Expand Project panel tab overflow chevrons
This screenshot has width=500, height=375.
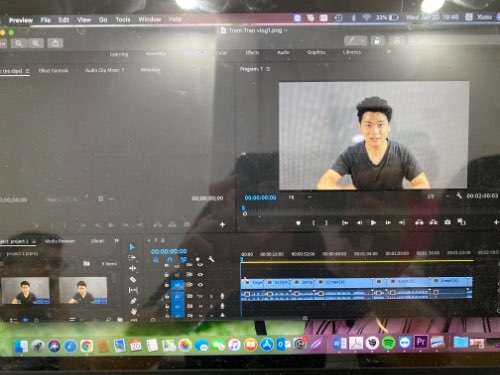(116, 240)
